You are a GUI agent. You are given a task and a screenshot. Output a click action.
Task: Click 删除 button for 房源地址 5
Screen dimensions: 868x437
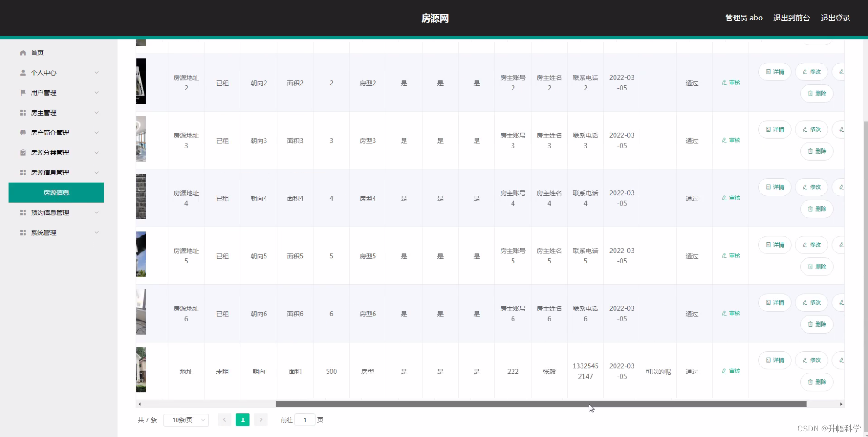[x=817, y=267]
